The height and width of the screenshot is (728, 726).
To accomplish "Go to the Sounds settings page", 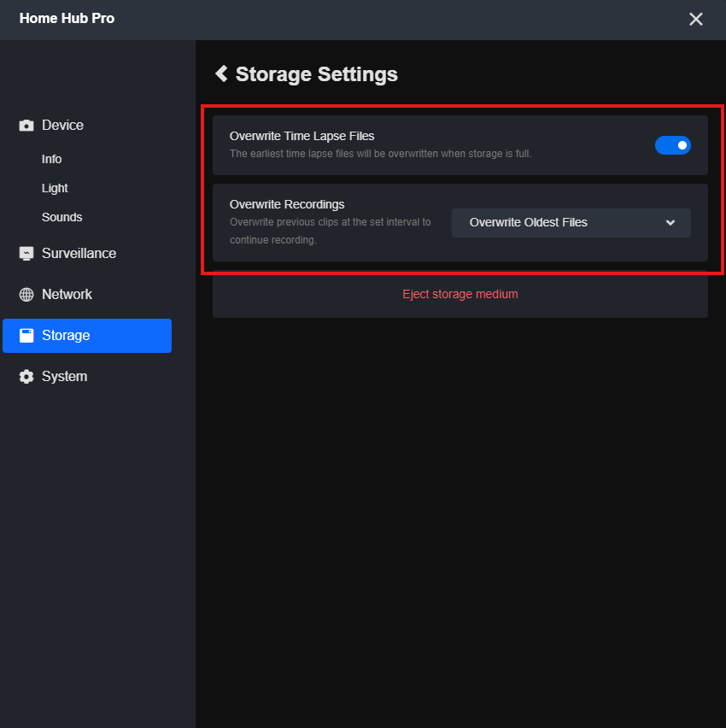I will tap(61, 218).
